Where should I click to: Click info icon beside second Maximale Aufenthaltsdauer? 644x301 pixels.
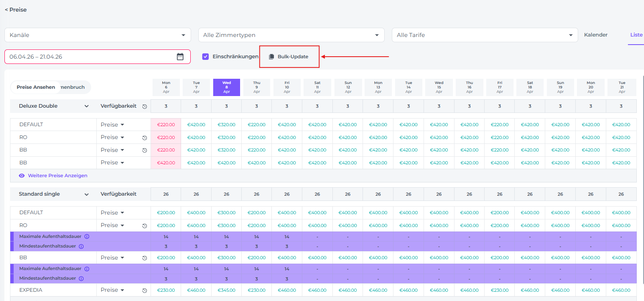point(87,269)
